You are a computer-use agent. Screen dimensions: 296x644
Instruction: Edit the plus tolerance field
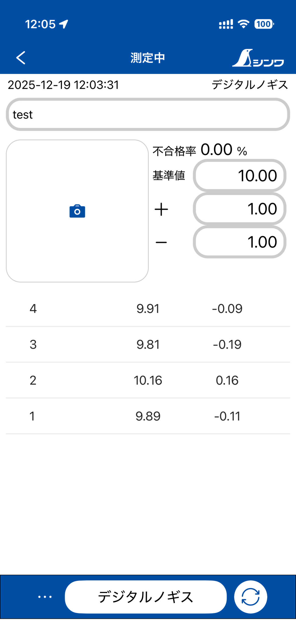click(x=239, y=209)
